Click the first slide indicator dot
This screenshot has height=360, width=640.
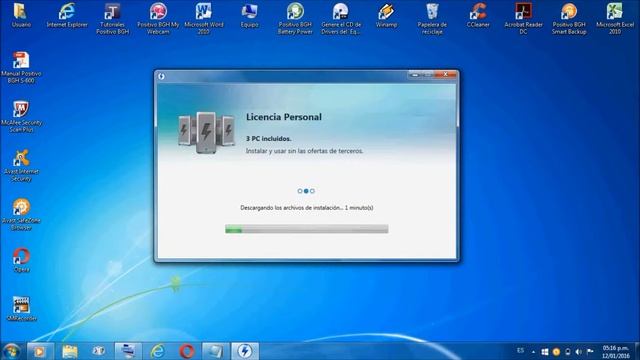[300, 191]
